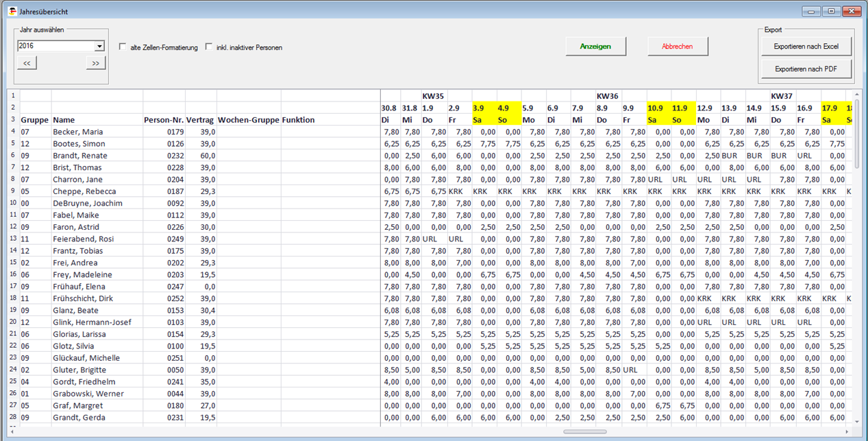Click the horizontal scrollbar thumb under the table

click(x=585, y=432)
